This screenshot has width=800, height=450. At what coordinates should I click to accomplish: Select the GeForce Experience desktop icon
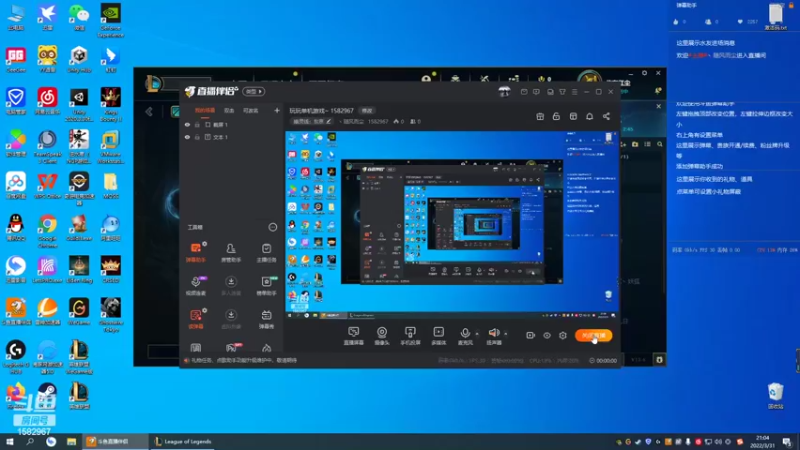coord(111,21)
